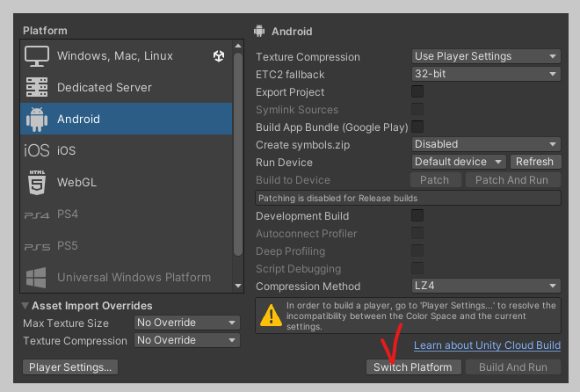Viewport: 580px width, 392px height.
Task: Select the WebGL platform label
Action: click(x=76, y=182)
